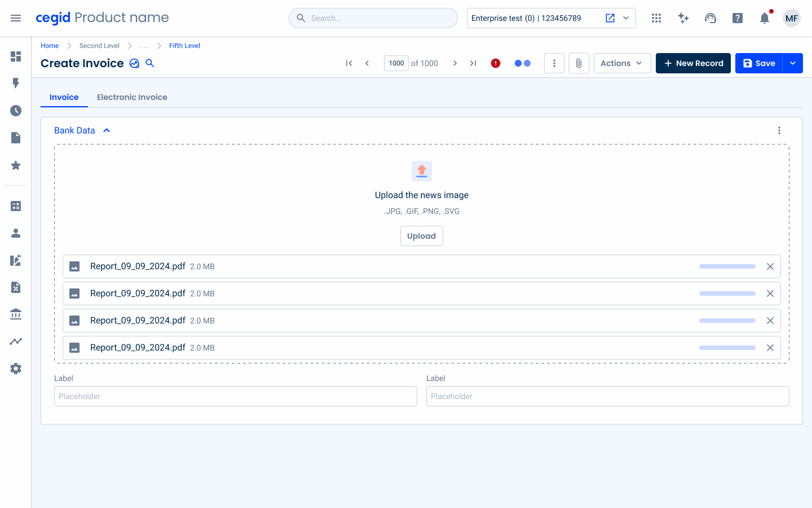Click the first file's upload progress bar
Image resolution: width=812 pixels, height=508 pixels.
tap(727, 266)
